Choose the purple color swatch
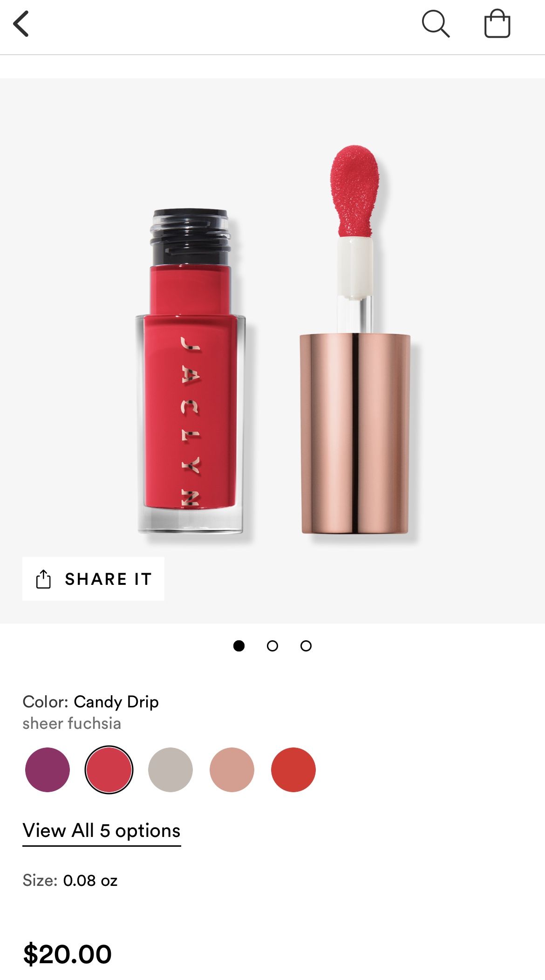This screenshot has height=980, width=545. point(48,770)
